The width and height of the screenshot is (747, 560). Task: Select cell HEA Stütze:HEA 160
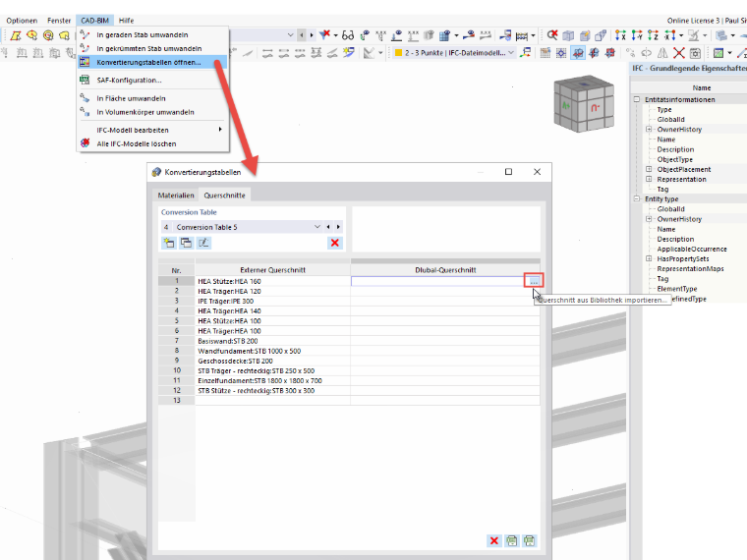coord(272,281)
